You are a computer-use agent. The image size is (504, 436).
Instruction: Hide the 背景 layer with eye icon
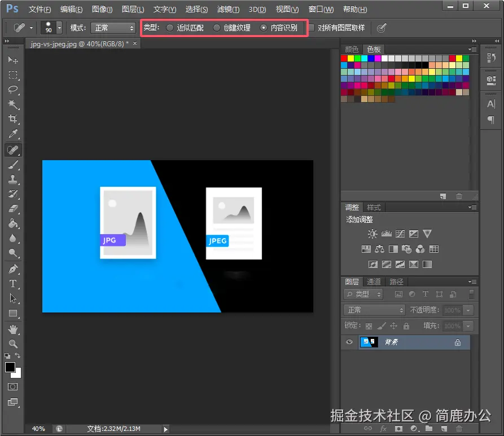(x=349, y=342)
